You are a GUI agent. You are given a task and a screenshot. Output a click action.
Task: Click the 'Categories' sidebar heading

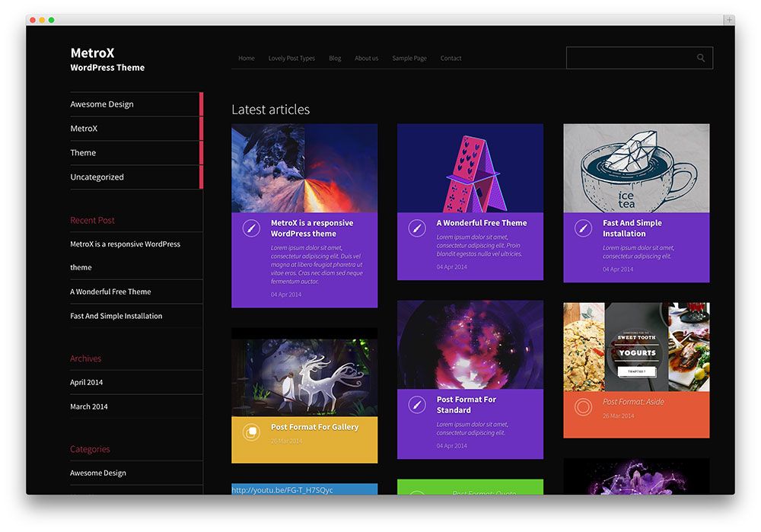90,450
